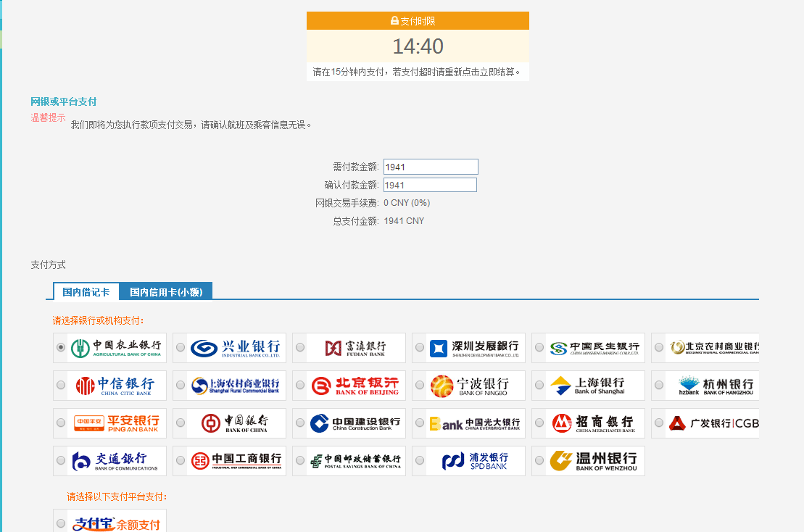Switch to the 国内借记卡 tab
The height and width of the screenshot is (532, 804).
pos(86,292)
